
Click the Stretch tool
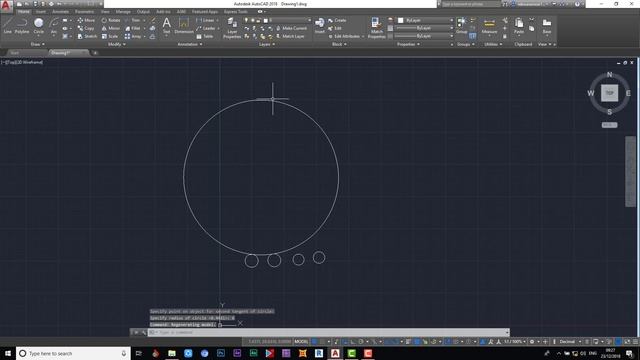click(x=87, y=36)
